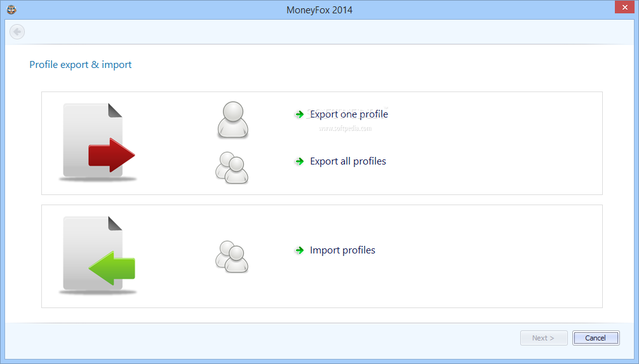The image size is (639, 364).
Task: Click the green arrow next to Export one profile
Action: (300, 114)
